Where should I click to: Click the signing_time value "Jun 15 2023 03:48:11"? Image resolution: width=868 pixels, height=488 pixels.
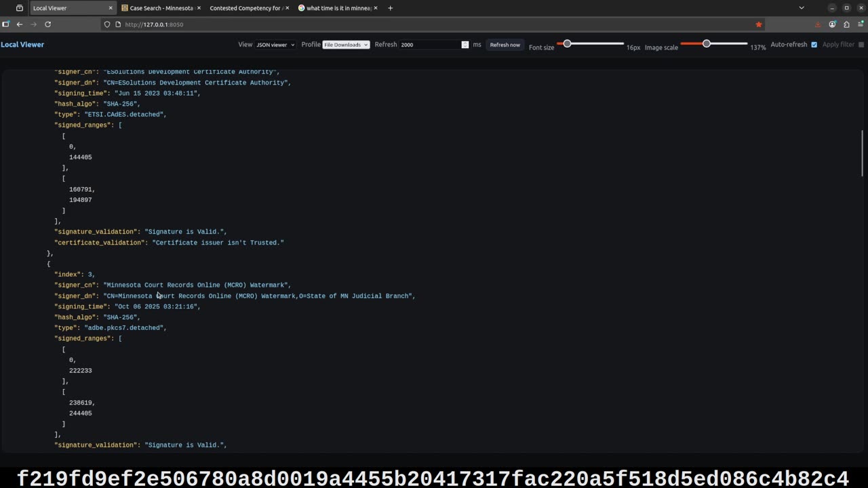[156, 93]
